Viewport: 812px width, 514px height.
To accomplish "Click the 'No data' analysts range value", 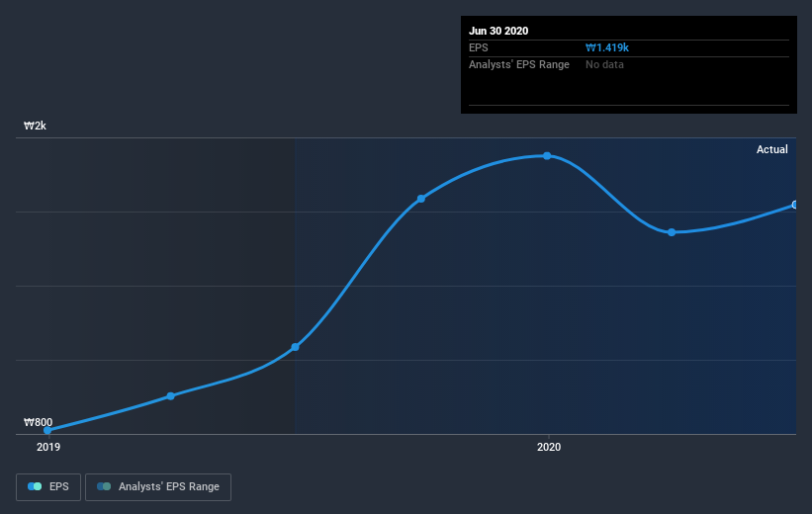I will click(x=604, y=64).
